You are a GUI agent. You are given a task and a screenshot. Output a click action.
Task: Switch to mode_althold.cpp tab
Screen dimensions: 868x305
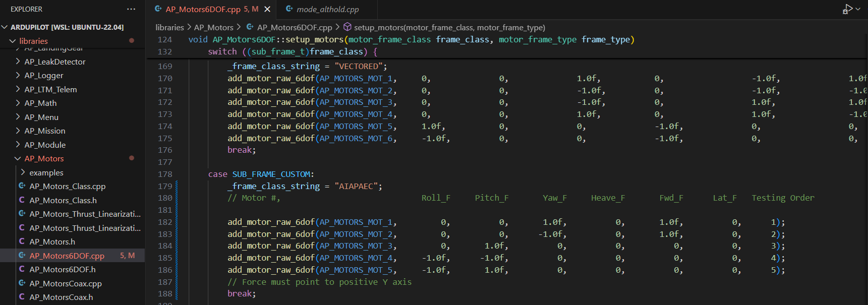[x=327, y=9]
